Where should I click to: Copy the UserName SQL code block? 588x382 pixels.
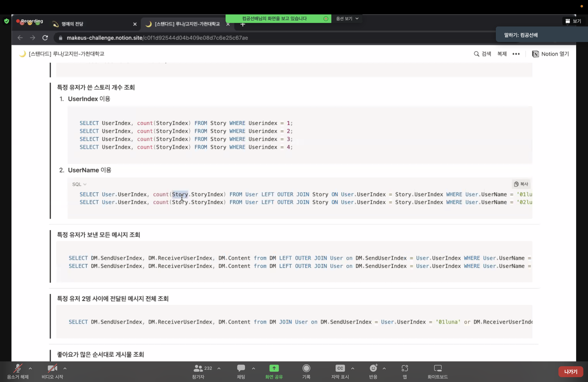pos(521,184)
